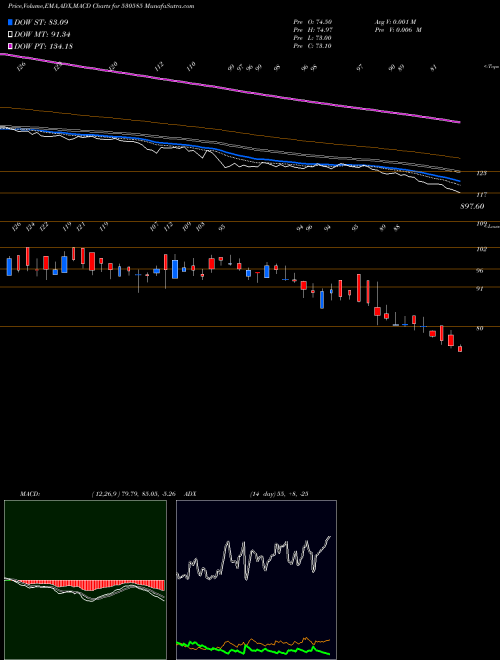Screen dimensions: 500x660
Task: Click the chart title mentioning MunafaSutra.com
Action: pos(101,7)
